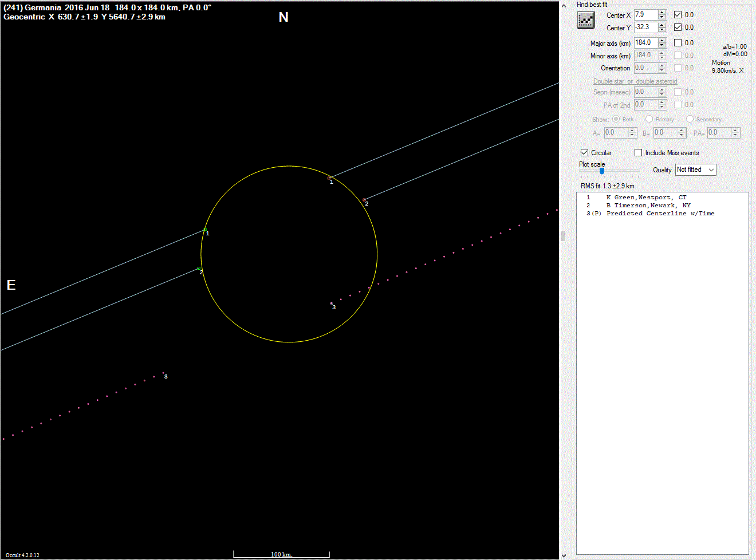Viewport: 756px width, 560px height.
Task: Enable Include Miss events checkbox
Action: 639,153
